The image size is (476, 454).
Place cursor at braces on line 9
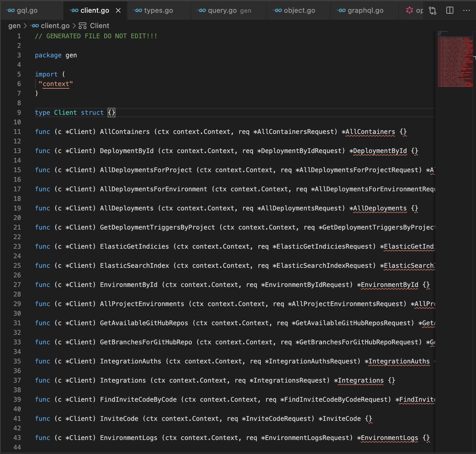tap(111, 113)
